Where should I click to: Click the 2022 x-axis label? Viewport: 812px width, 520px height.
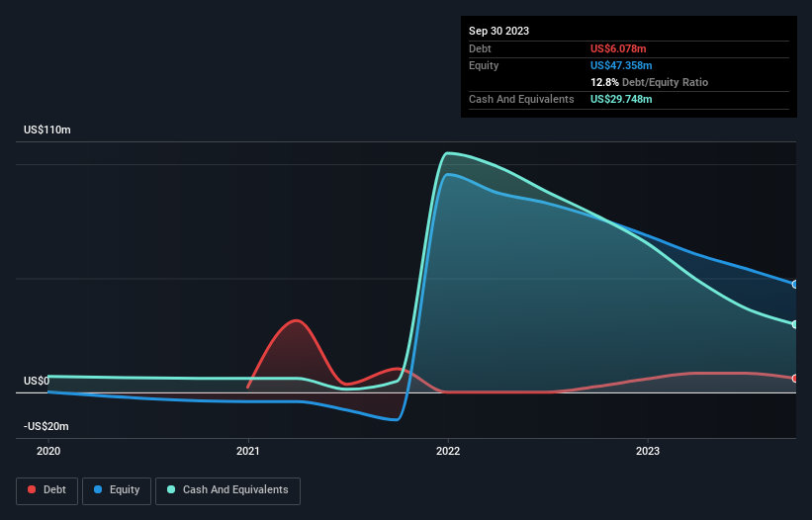pyautogui.click(x=448, y=451)
